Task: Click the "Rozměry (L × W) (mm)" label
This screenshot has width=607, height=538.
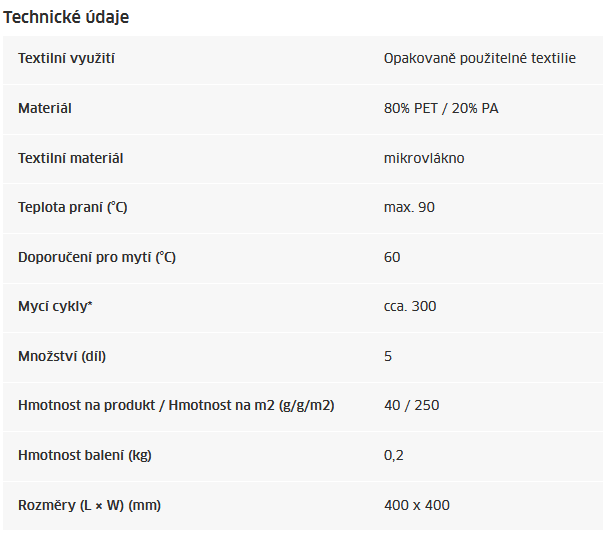Action: (x=89, y=505)
